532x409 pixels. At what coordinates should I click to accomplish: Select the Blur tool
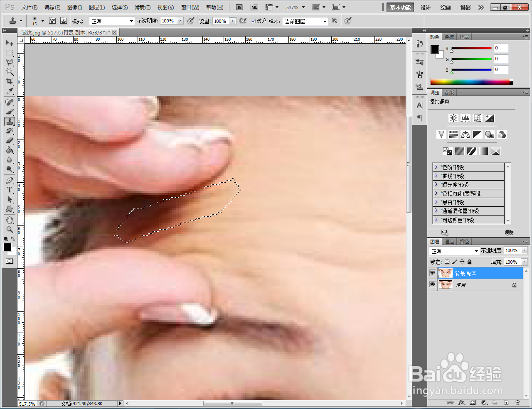click(10, 159)
